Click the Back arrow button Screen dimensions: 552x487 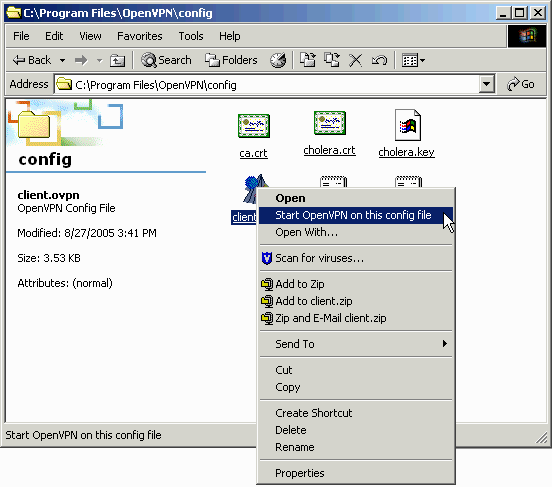[x=32, y=61]
